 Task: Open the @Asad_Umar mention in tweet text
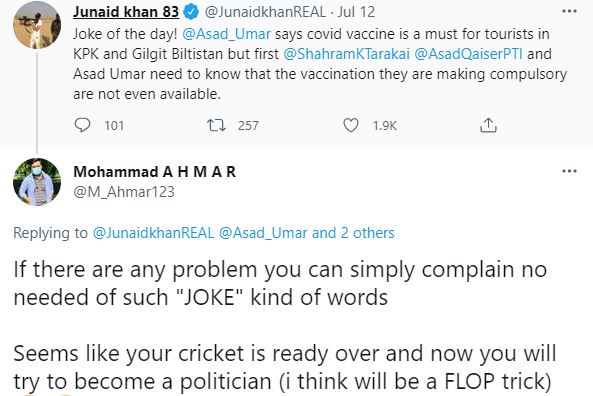tap(227, 34)
